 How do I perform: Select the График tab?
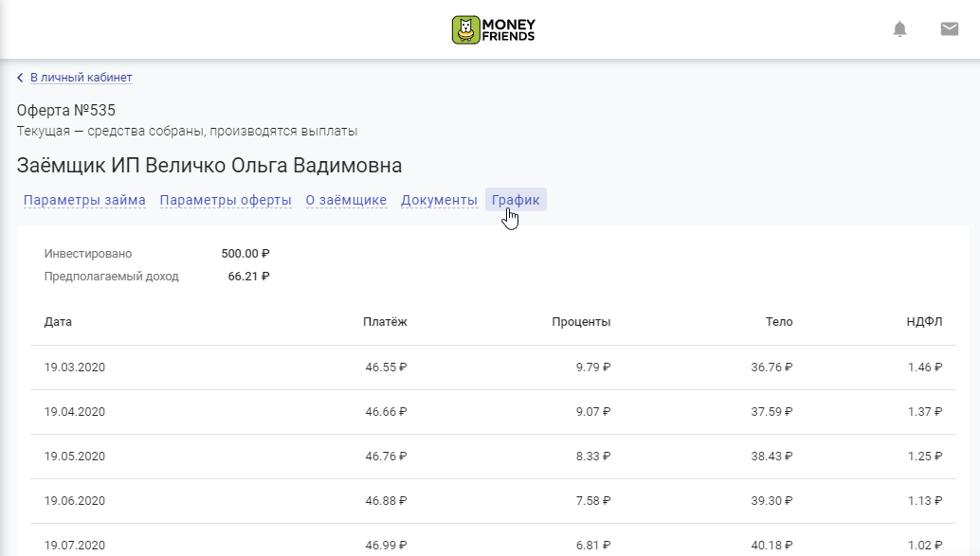516,200
